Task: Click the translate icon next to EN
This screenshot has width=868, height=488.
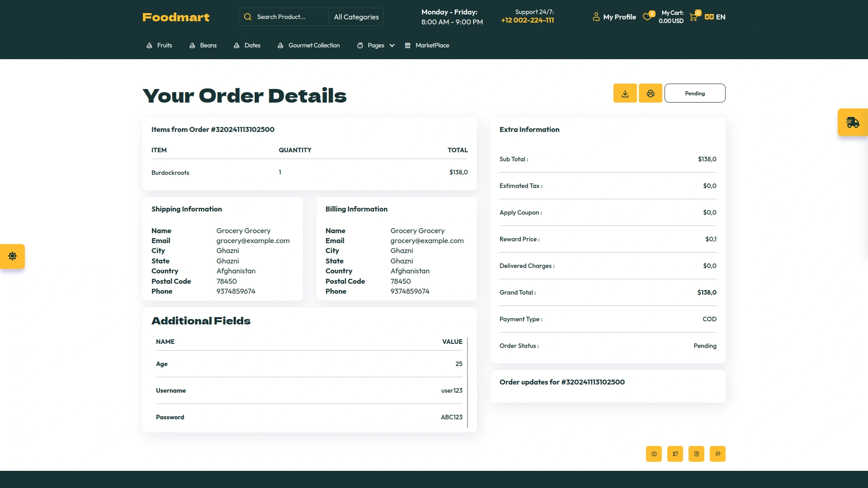Action: pyautogui.click(x=708, y=17)
